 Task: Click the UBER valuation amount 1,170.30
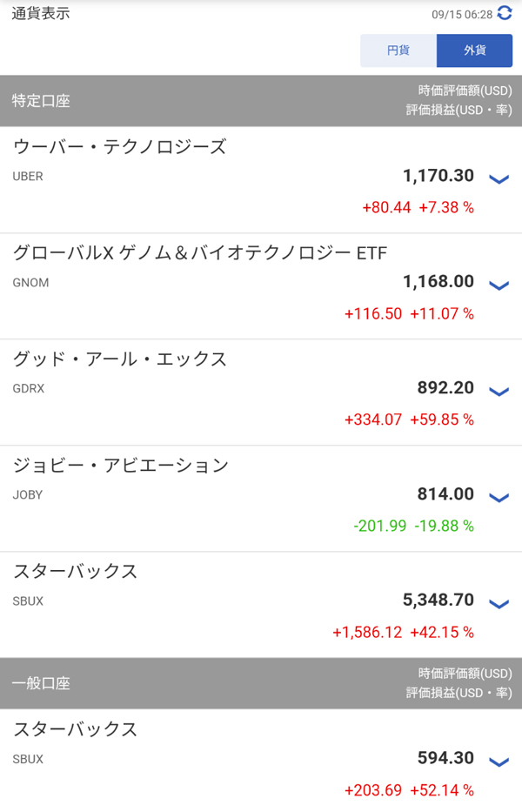438,176
